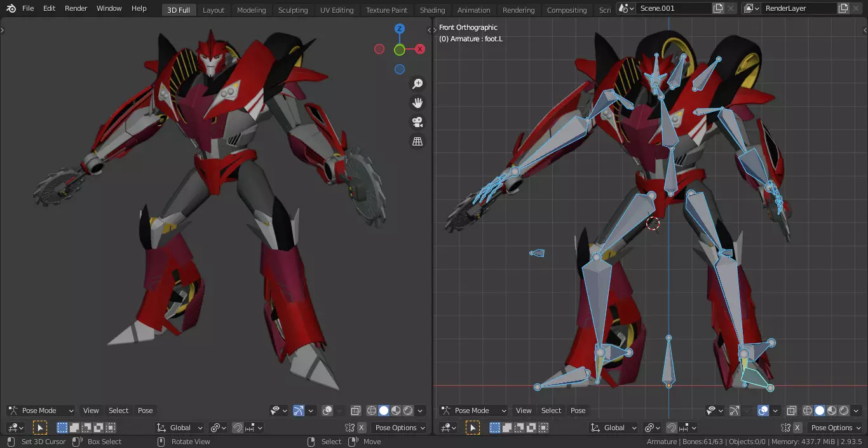Switch to the Animation workspace tab

(473, 10)
